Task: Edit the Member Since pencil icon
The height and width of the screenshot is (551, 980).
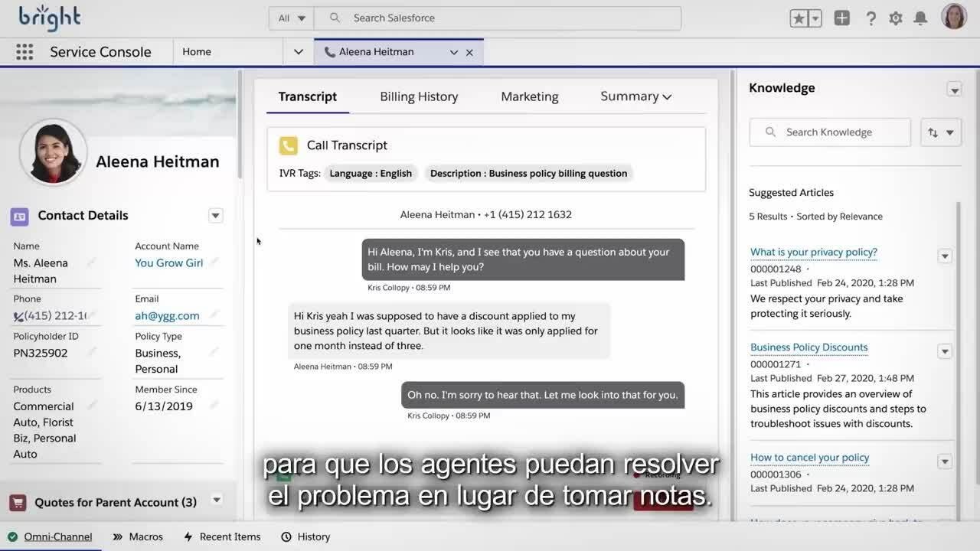Action: point(214,406)
